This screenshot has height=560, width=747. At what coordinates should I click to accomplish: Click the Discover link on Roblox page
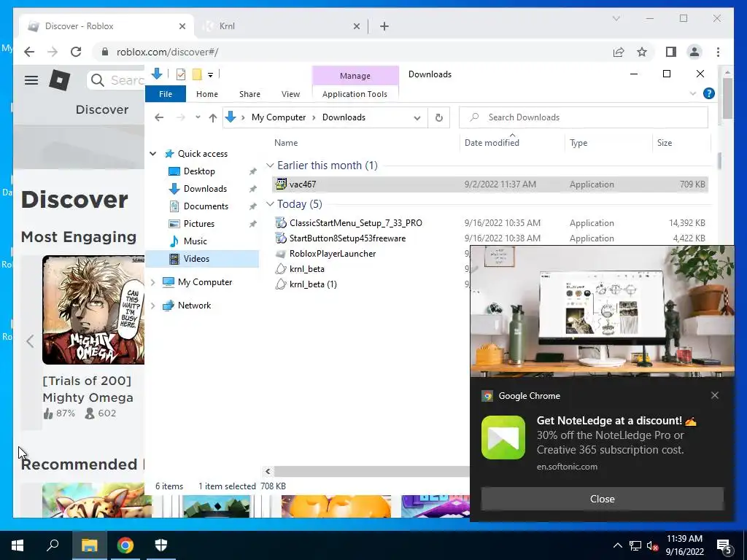pyautogui.click(x=102, y=109)
